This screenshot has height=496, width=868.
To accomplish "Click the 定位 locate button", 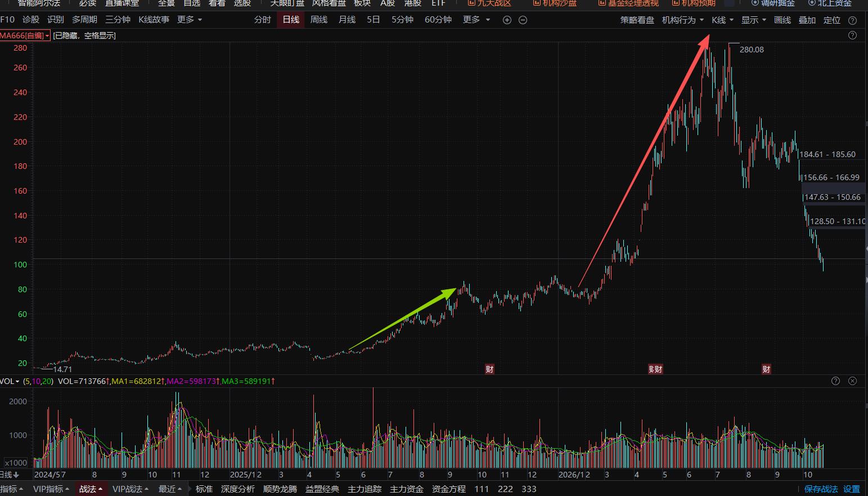I will 832,20.
